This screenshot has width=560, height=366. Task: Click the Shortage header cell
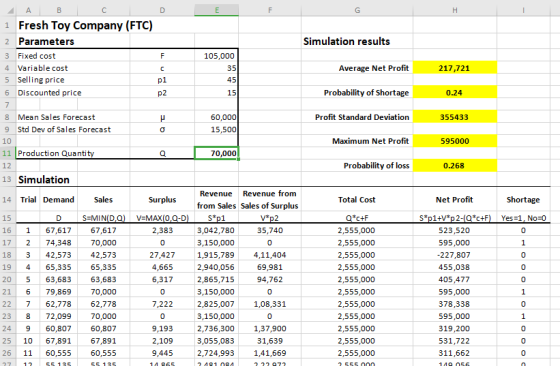[x=523, y=200]
